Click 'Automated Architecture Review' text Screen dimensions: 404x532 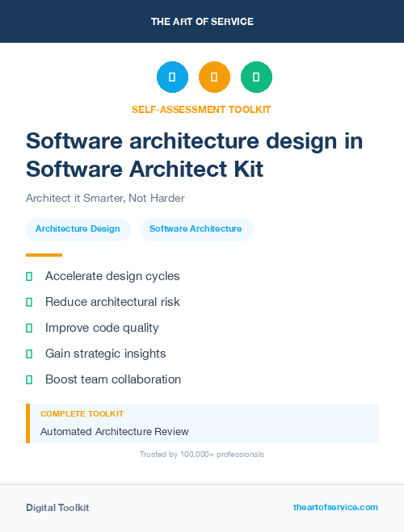(x=115, y=432)
